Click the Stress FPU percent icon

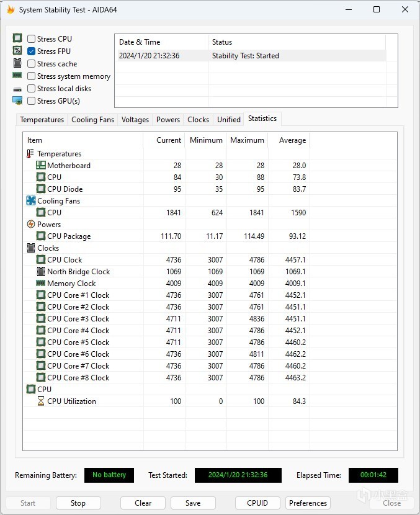coord(17,50)
